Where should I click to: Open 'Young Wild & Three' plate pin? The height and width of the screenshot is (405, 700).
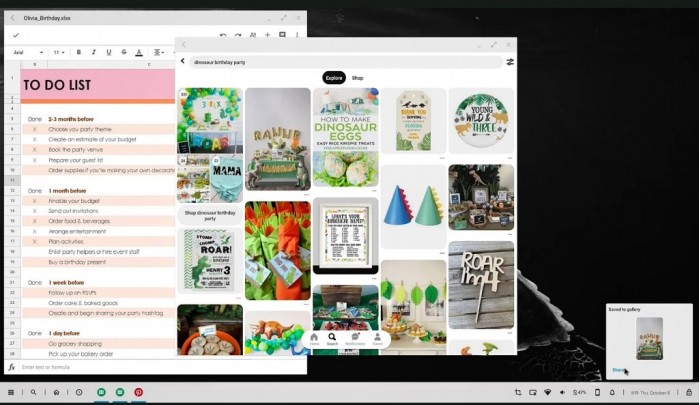(x=481, y=121)
